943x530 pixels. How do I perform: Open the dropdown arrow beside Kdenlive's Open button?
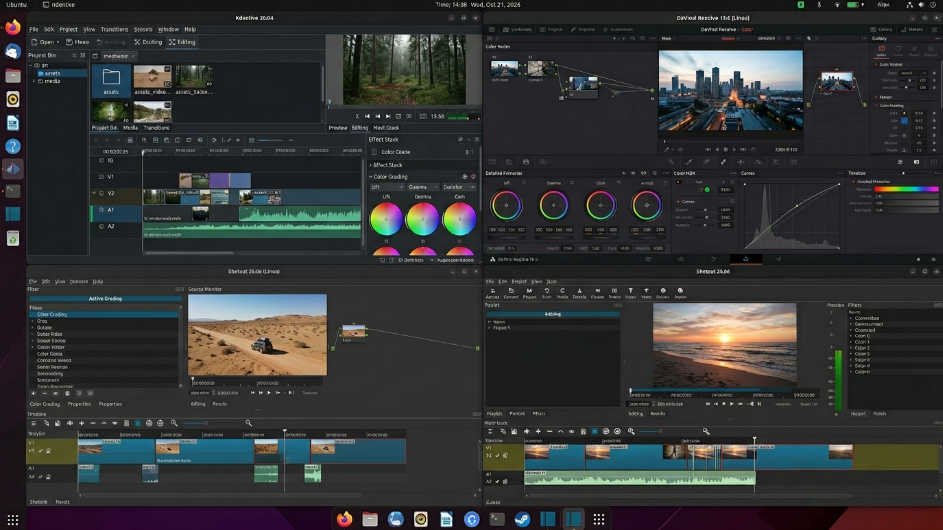[58, 42]
